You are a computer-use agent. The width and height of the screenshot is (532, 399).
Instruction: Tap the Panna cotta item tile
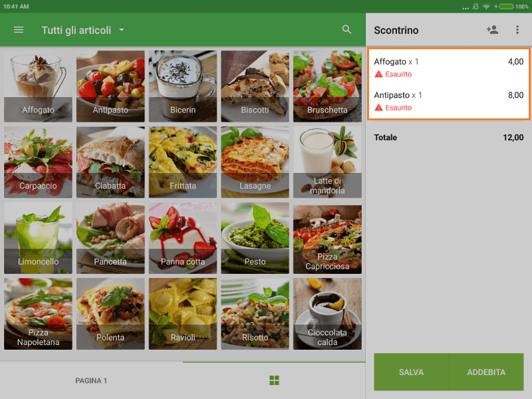182,238
